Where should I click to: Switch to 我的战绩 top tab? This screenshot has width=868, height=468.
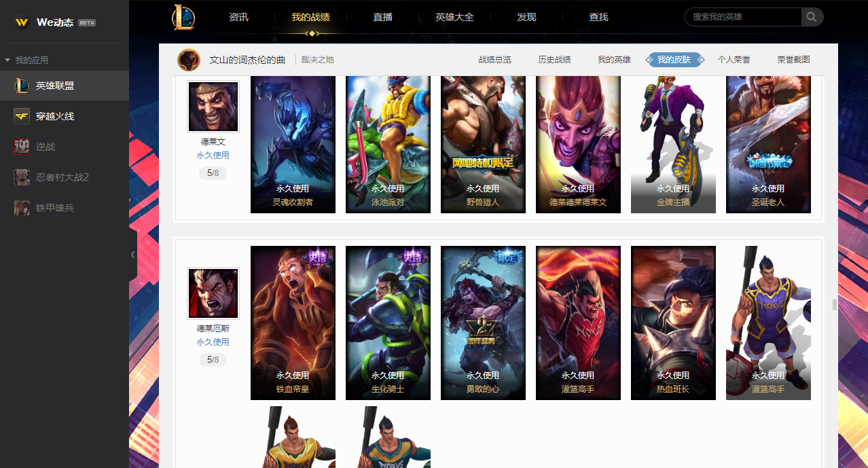pos(310,17)
